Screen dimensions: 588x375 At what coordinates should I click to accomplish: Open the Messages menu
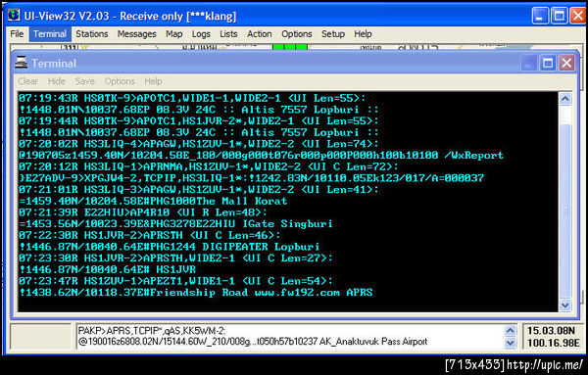coord(137,34)
